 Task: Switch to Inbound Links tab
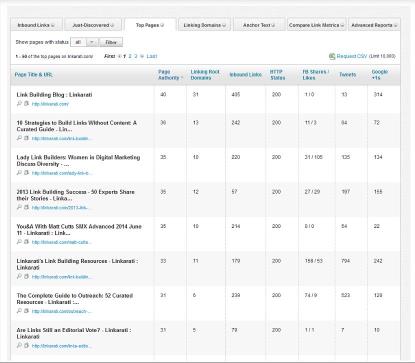pyautogui.click(x=36, y=25)
